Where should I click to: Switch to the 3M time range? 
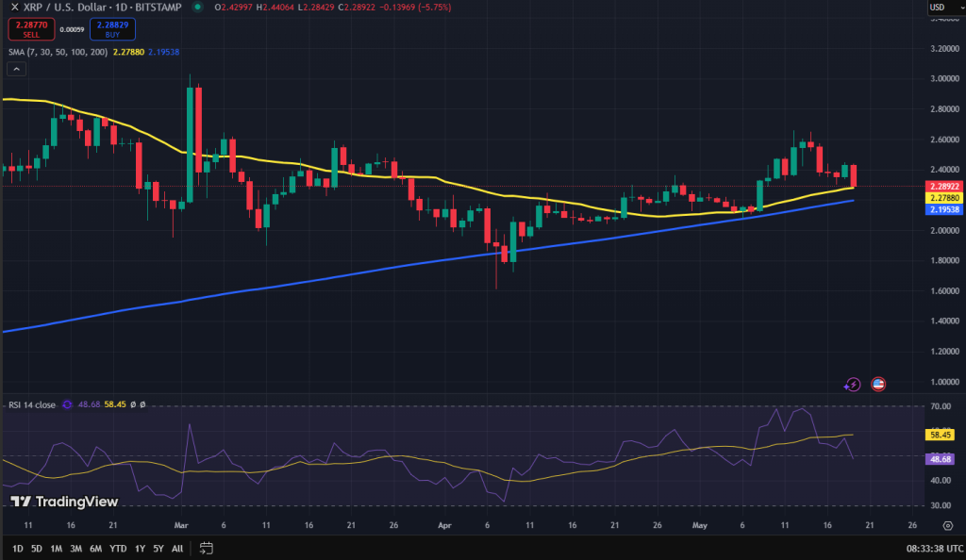coord(75,549)
